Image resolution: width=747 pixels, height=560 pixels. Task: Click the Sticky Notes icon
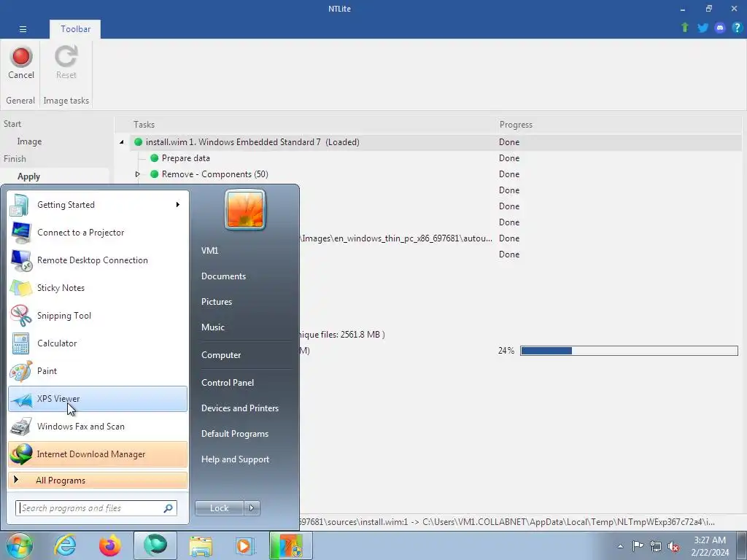point(21,287)
